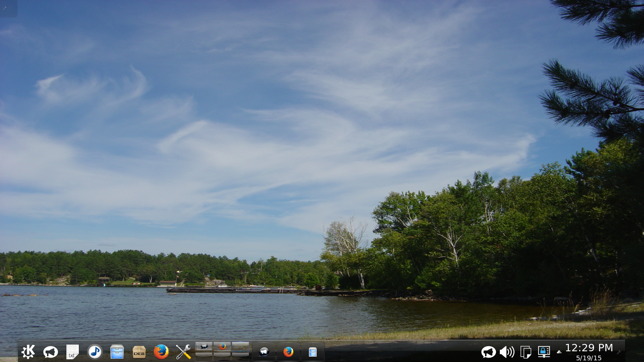
Task: Launch Konversation from the left panel megaphone icon
Action: pos(51,352)
